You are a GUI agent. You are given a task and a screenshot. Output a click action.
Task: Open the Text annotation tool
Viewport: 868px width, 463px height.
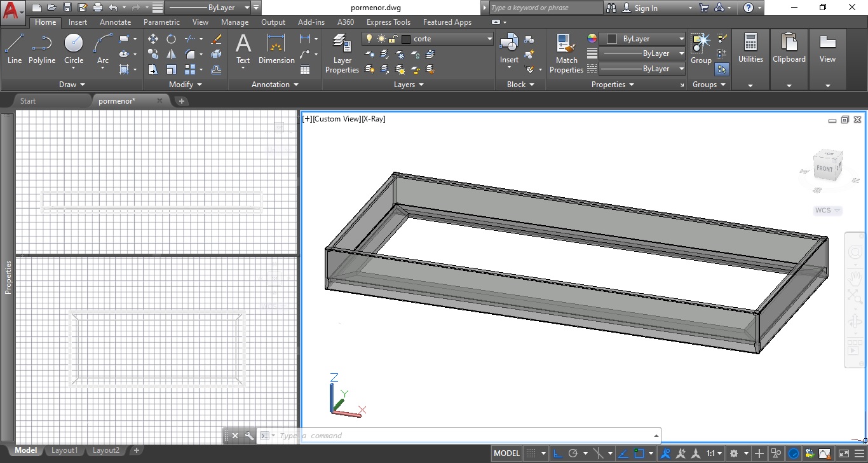243,49
